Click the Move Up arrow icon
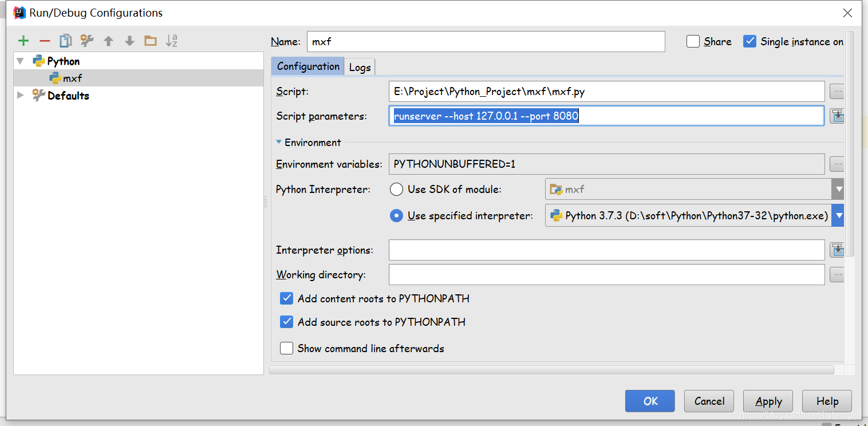Viewport: 868px width, 426px height. 108,41
